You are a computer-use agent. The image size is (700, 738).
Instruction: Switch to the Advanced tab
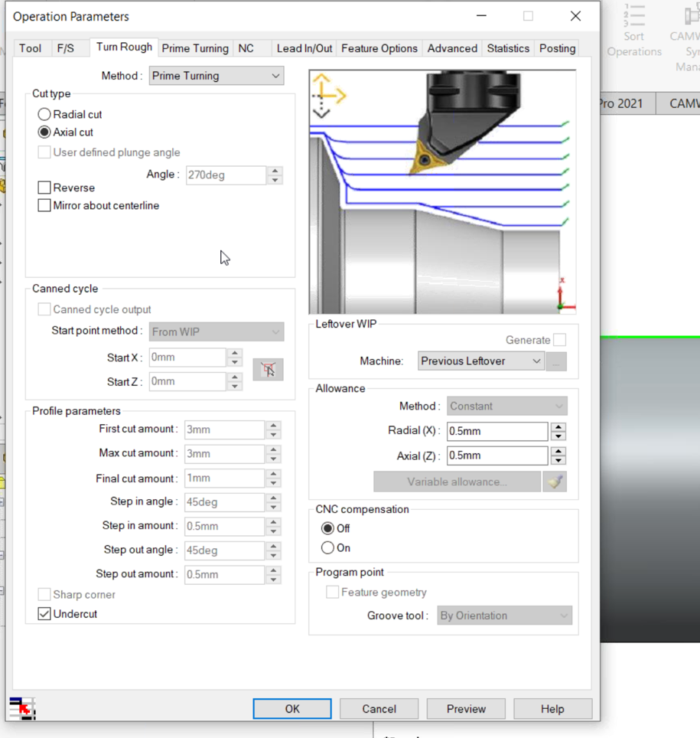[x=452, y=48]
